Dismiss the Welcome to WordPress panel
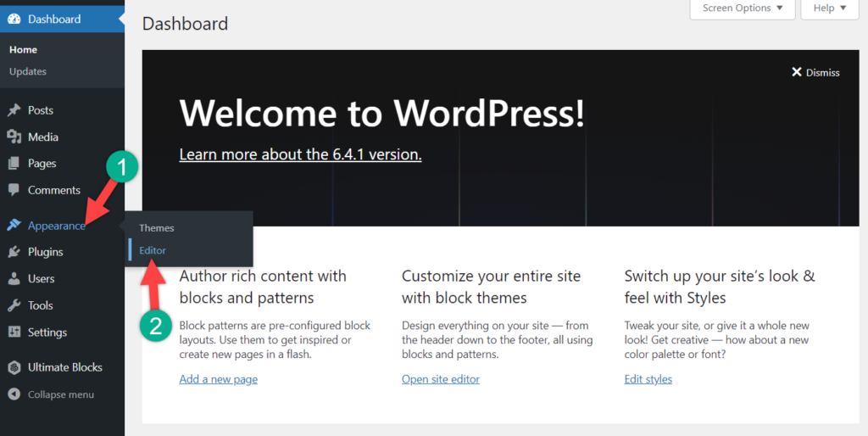The height and width of the screenshot is (436, 868). 815,73
